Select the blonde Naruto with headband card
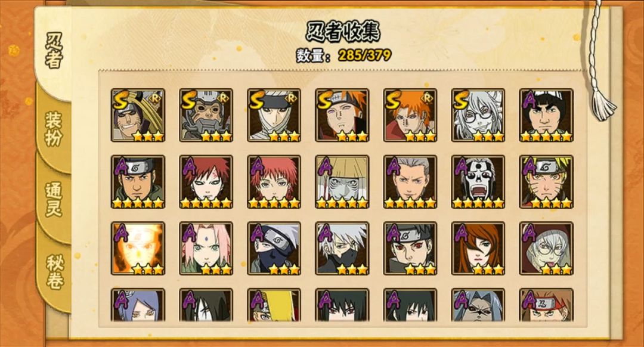 (546, 182)
